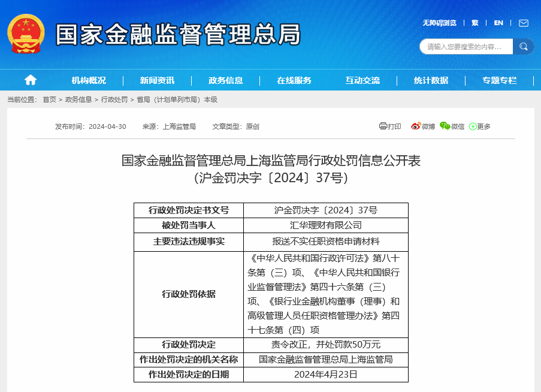
Task: Open the 机构概况 menu
Action: click(x=89, y=80)
